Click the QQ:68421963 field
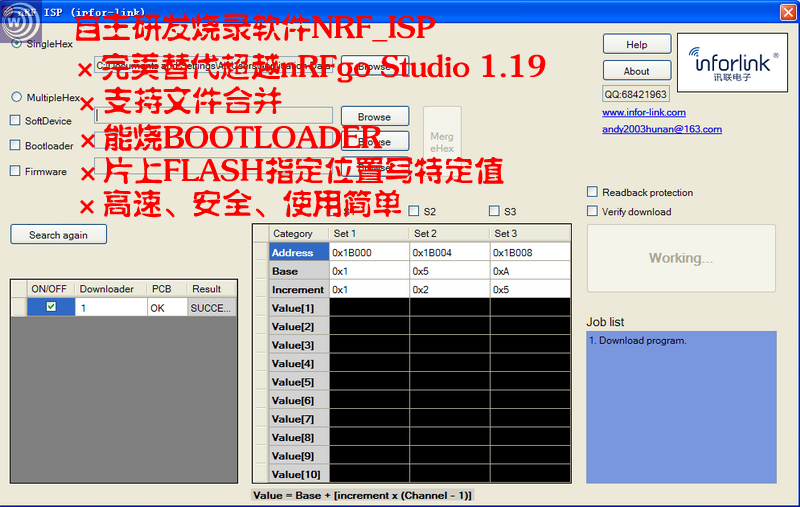Image resolution: width=800 pixels, height=507 pixels. 636,94
